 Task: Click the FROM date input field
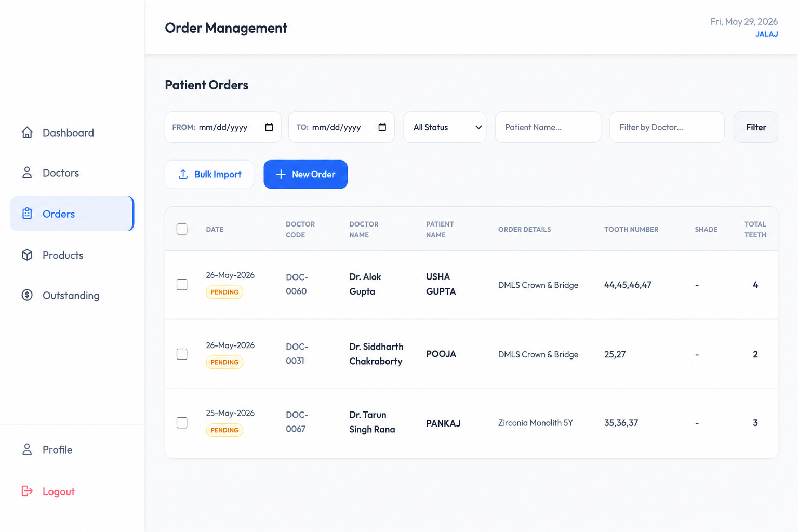(223, 127)
